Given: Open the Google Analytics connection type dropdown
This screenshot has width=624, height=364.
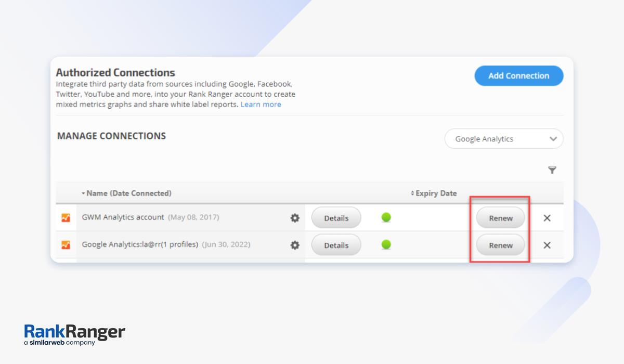Looking at the screenshot, I should point(503,139).
